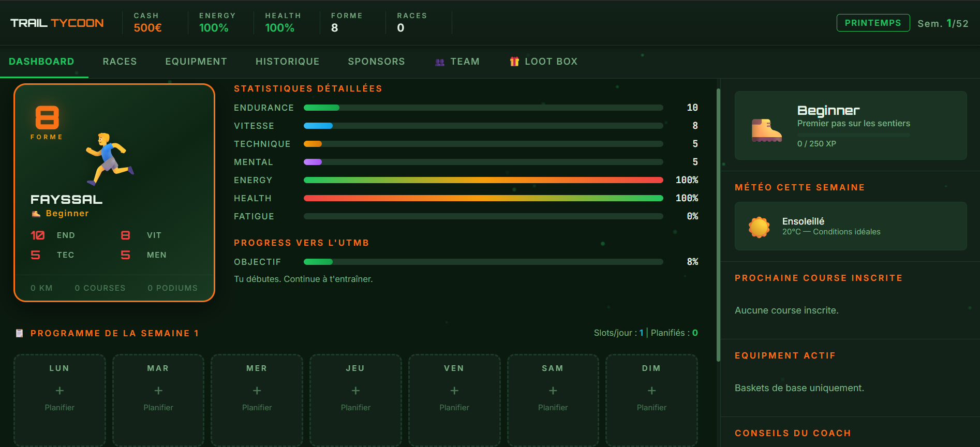Click the Health 100% value in the header
Viewport: 980px width, 447px height.
[279, 28]
